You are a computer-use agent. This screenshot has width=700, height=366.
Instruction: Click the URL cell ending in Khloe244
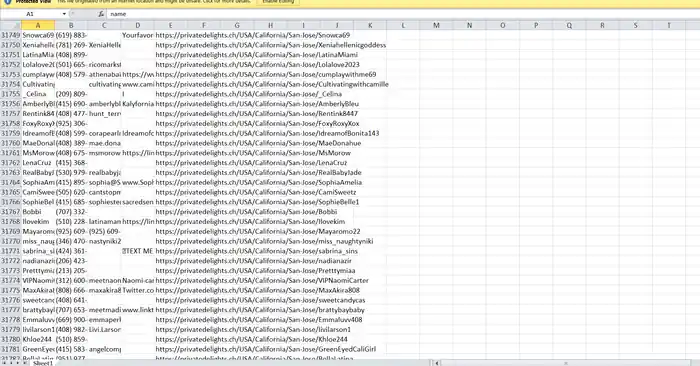tap(251, 339)
